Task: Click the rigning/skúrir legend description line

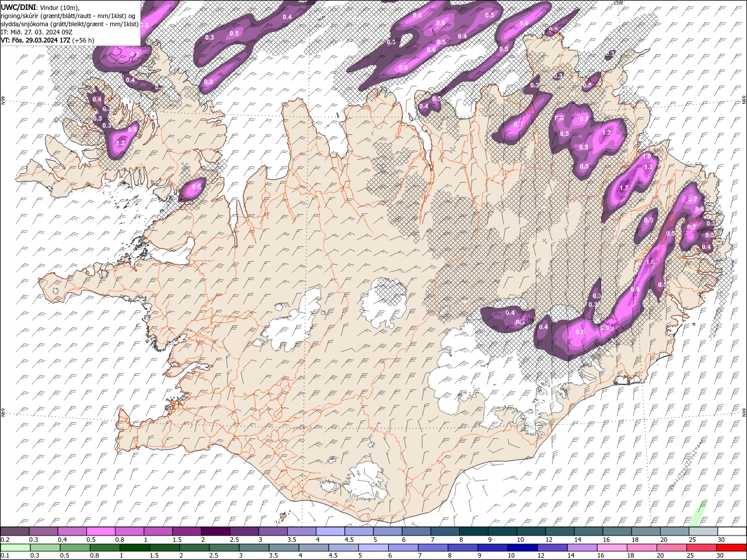Action: [x=69, y=16]
